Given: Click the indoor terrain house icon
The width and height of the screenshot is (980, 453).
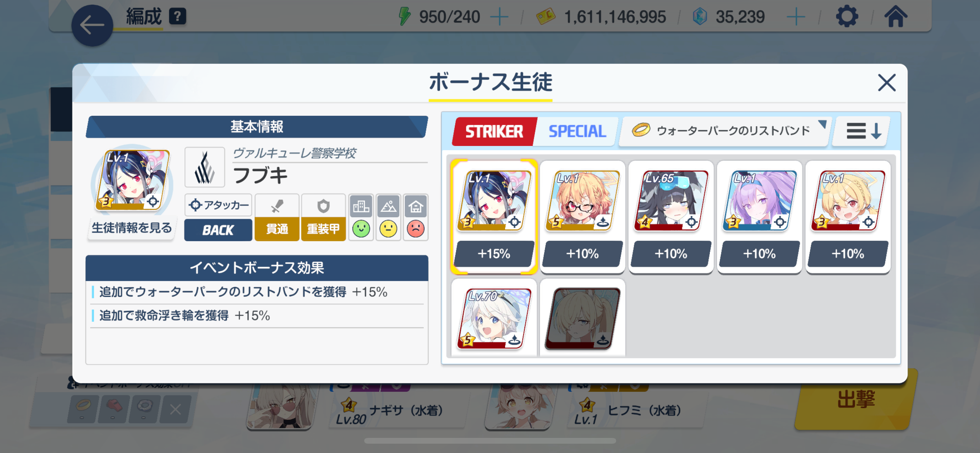Looking at the screenshot, I should [x=416, y=206].
